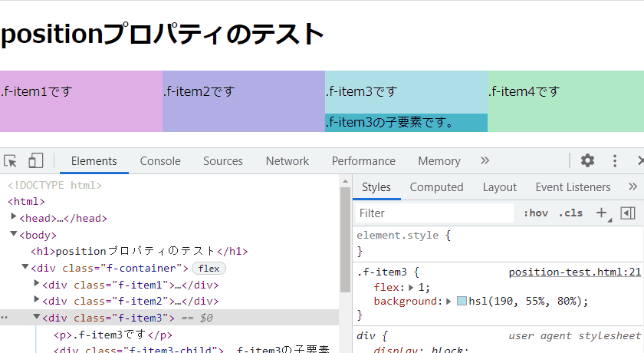Click the .f-item3です text on page
This screenshot has width=644, height=353.
coord(362,91)
